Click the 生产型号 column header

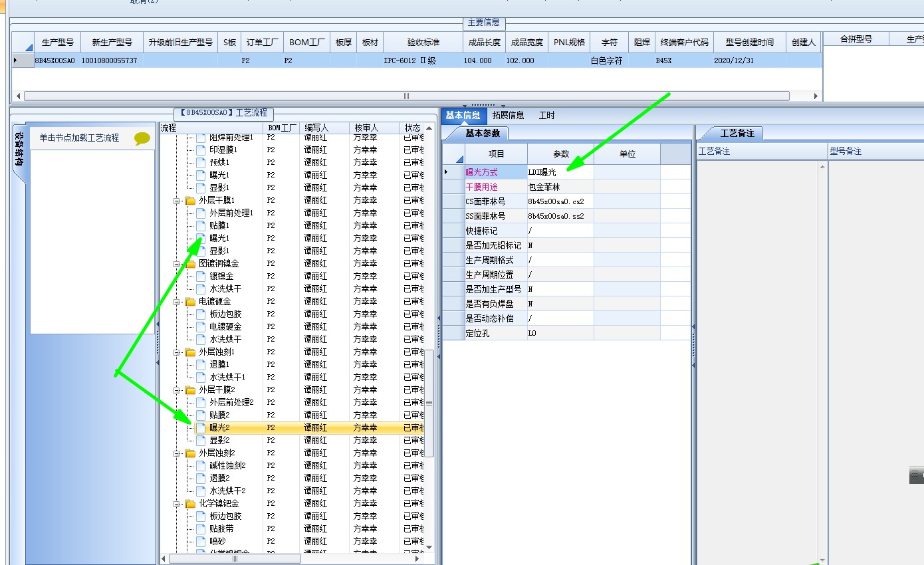coord(57,42)
